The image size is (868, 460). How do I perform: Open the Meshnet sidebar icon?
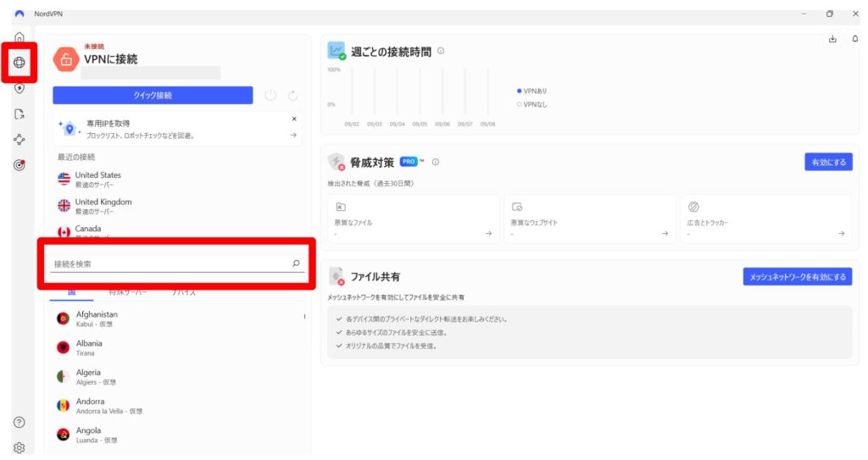pos(19,140)
